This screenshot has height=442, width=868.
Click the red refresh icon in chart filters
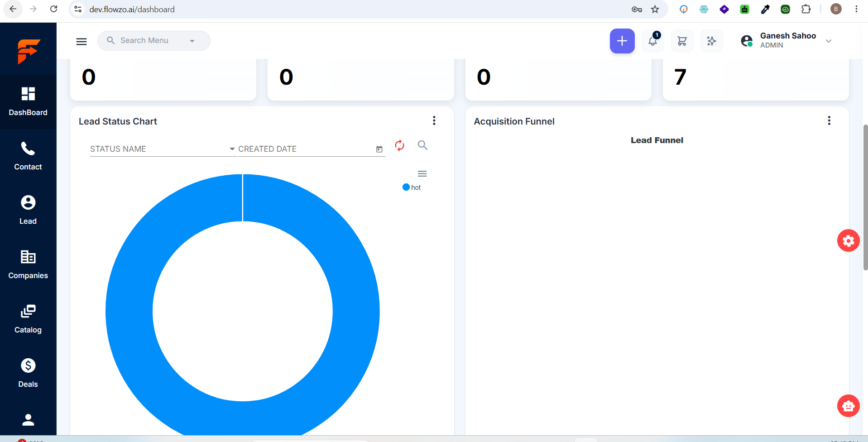point(399,145)
